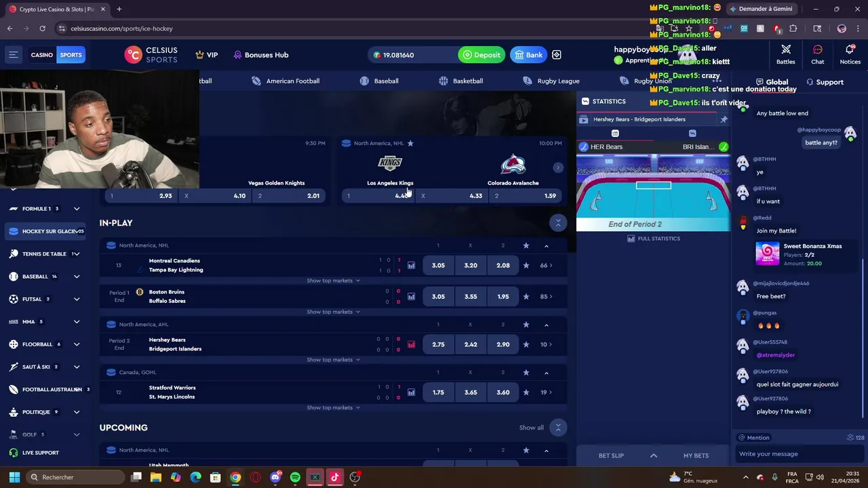The height and width of the screenshot is (488, 868).
Task: Show top markets under Hershey Bears
Action: (x=333, y=360)
